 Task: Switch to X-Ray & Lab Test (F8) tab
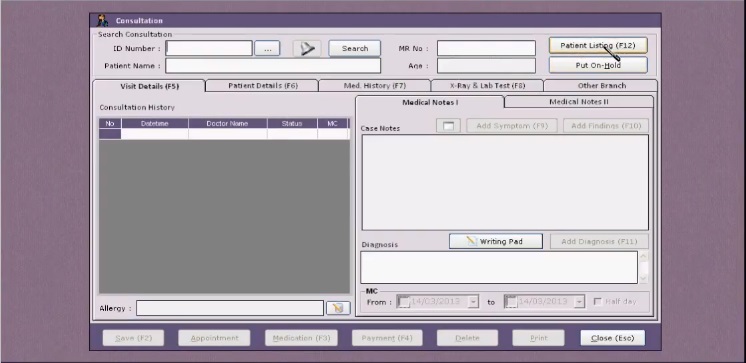tap(487, 86)
